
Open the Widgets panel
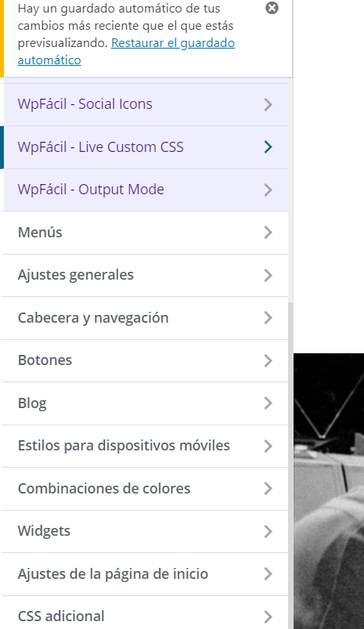coord(144,531)
